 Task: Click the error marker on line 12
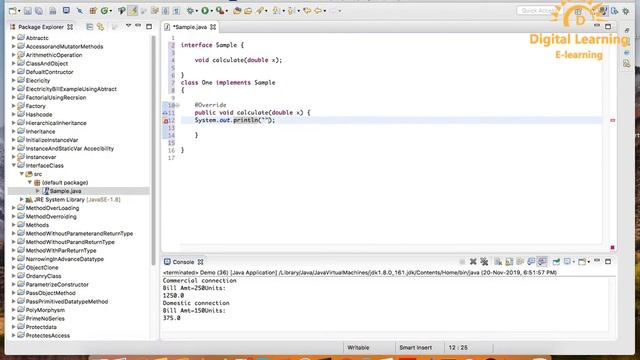pyautogui.click(x=165, y=121)
